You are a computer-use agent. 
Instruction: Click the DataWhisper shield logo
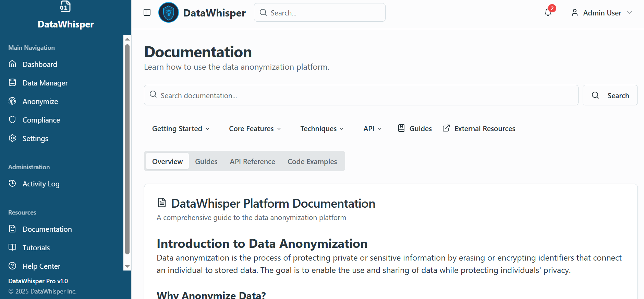168,13
